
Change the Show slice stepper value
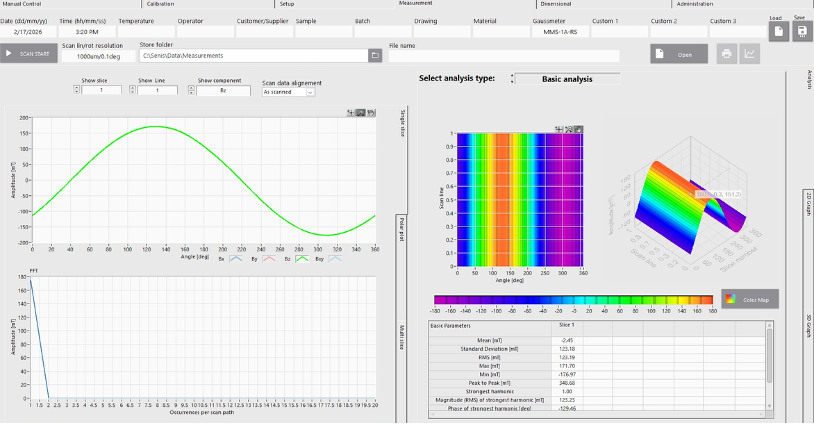(77, 90)
